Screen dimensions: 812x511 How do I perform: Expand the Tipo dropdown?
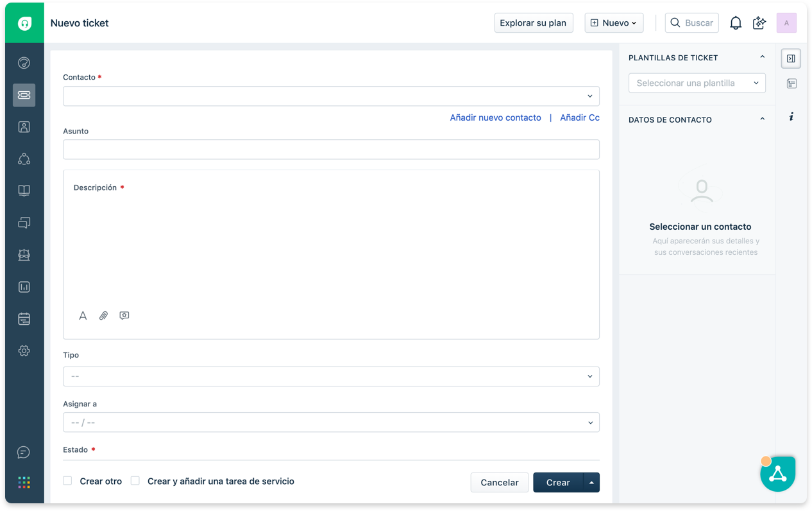coord(331,376)
